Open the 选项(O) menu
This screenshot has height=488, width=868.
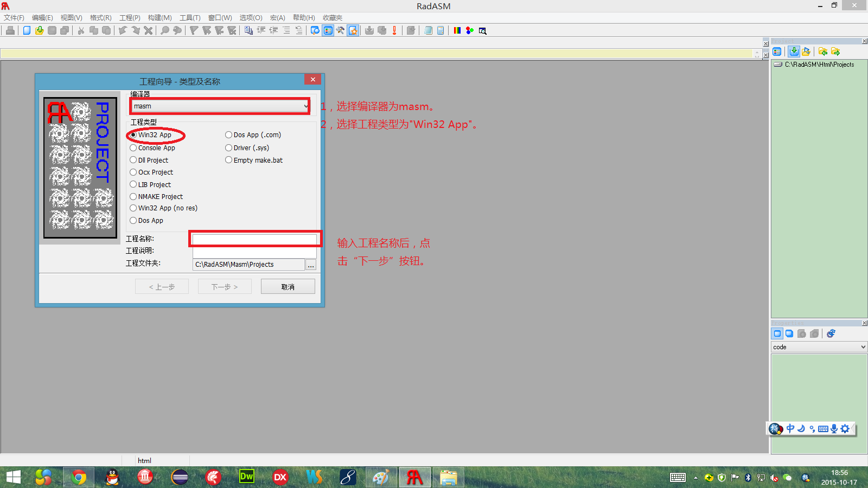[x=251, y=17]
